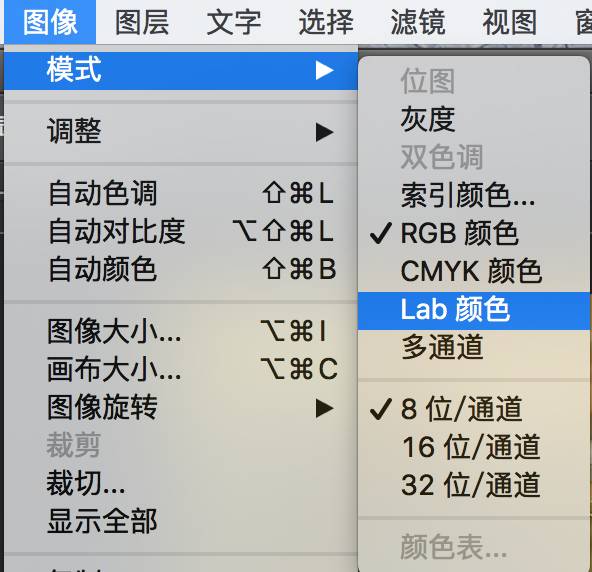Expand the 模式 submenu arrow
The width and height of the screenshot is (592, 572).
pos(324,71)
